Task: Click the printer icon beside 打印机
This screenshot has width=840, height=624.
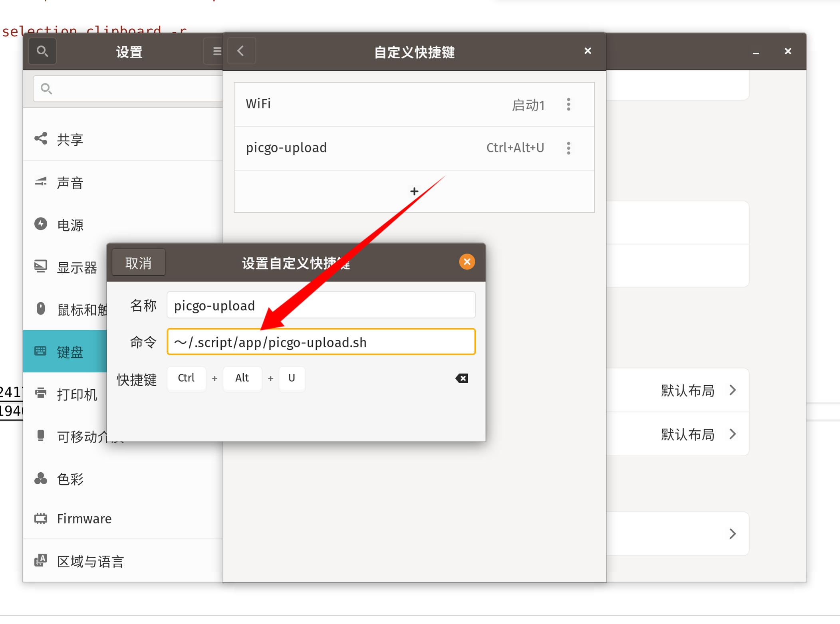Action: tap(41, 393)
